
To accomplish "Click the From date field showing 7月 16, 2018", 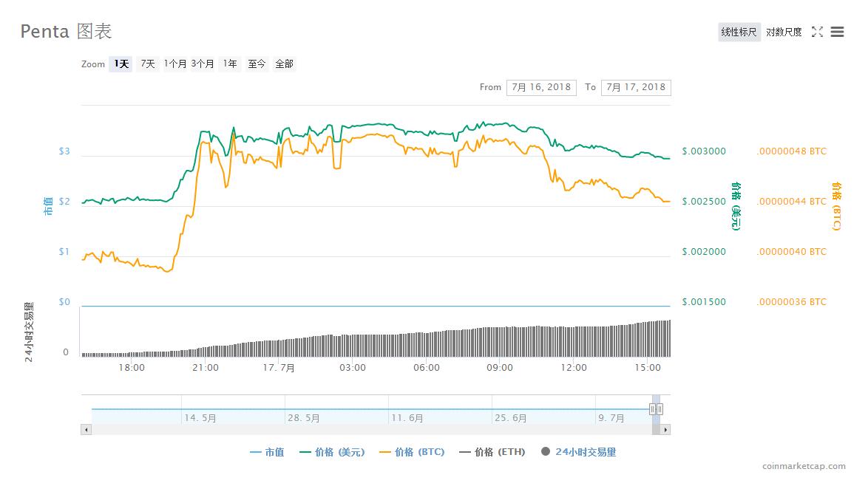I will [x=540, y=87].
